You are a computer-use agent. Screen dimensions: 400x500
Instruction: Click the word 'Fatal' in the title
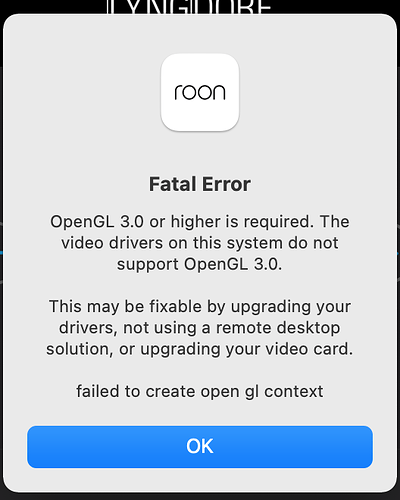point(172,184)
